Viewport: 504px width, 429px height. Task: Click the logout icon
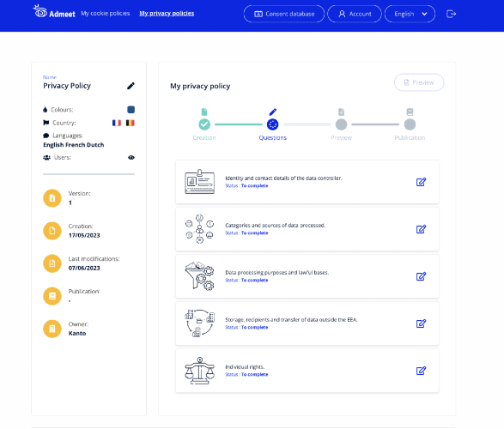click(452, 14)
